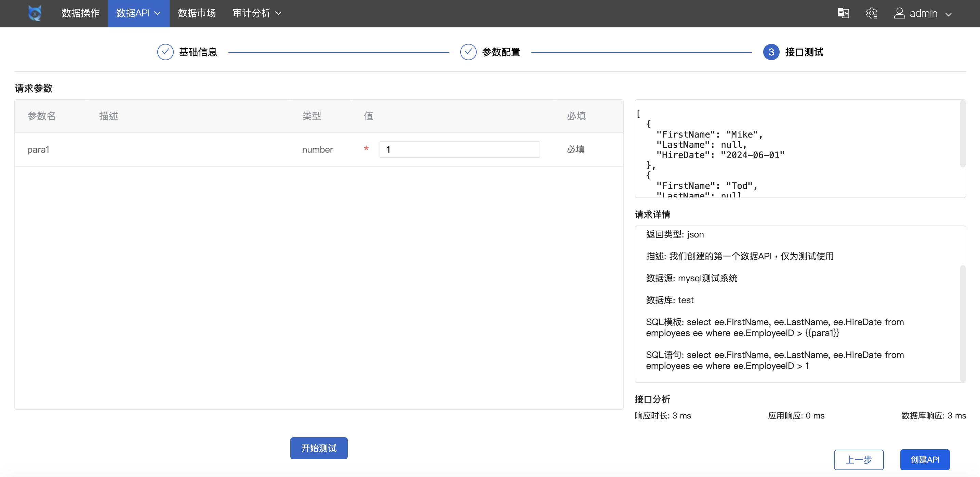Open the 数据操作 menu item

80,13
